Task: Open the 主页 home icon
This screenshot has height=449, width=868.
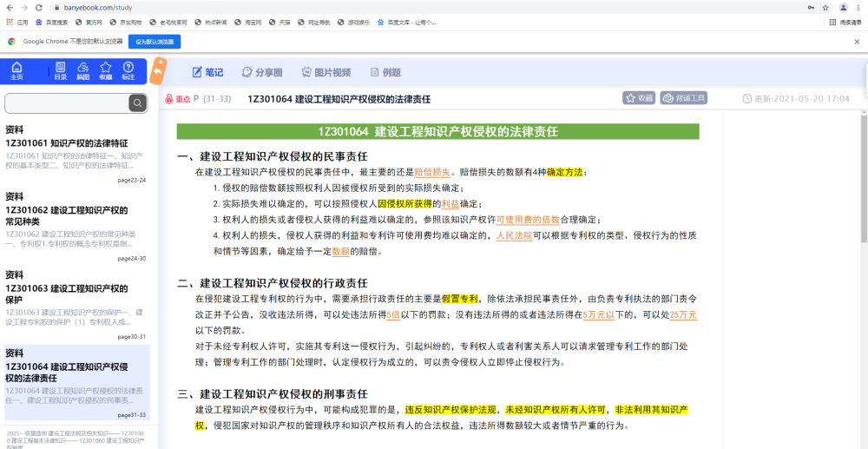Action: point(16,71)
